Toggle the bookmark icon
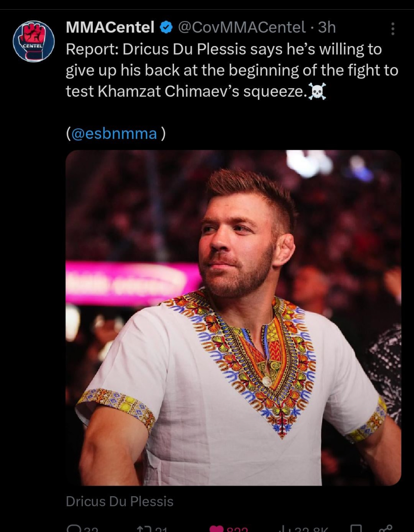The width and height of the screenshot is (414, 532). point(356,528)
